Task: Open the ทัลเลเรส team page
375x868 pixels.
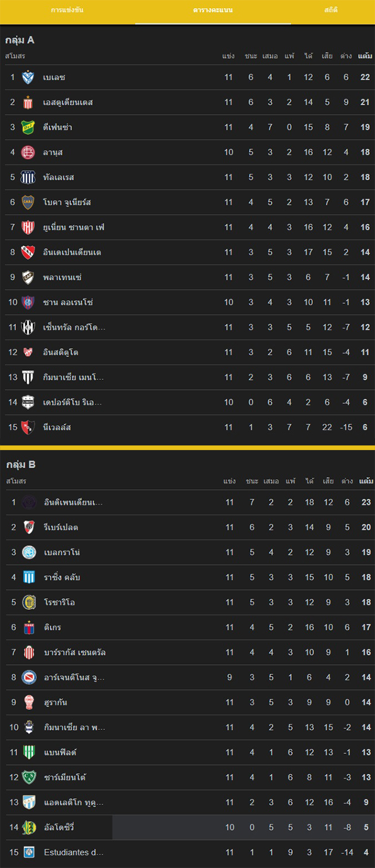Action: coord(59,177)
